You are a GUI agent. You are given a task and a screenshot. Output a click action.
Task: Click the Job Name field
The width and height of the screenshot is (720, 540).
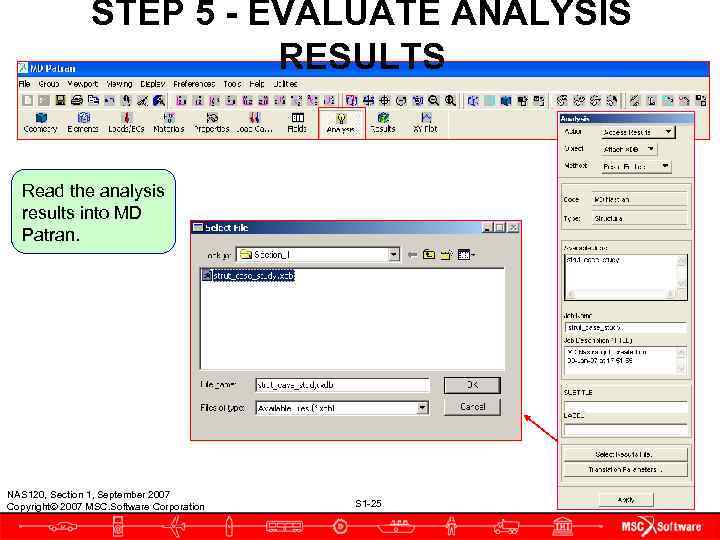pyautogui.click(x=625, y=328)
